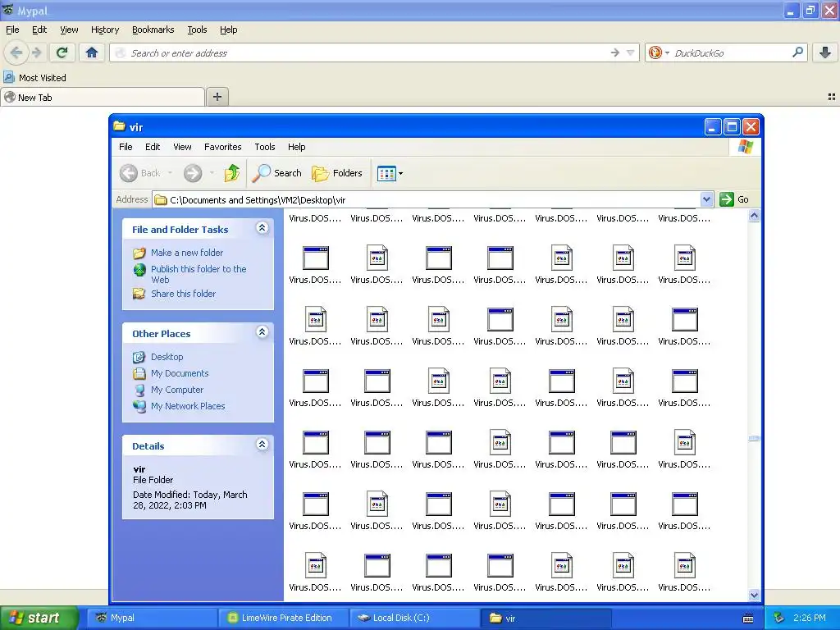Open Explorer Back history dropdown arrow
The height and width of the screenshot is (630, 840).
(170, 173)
